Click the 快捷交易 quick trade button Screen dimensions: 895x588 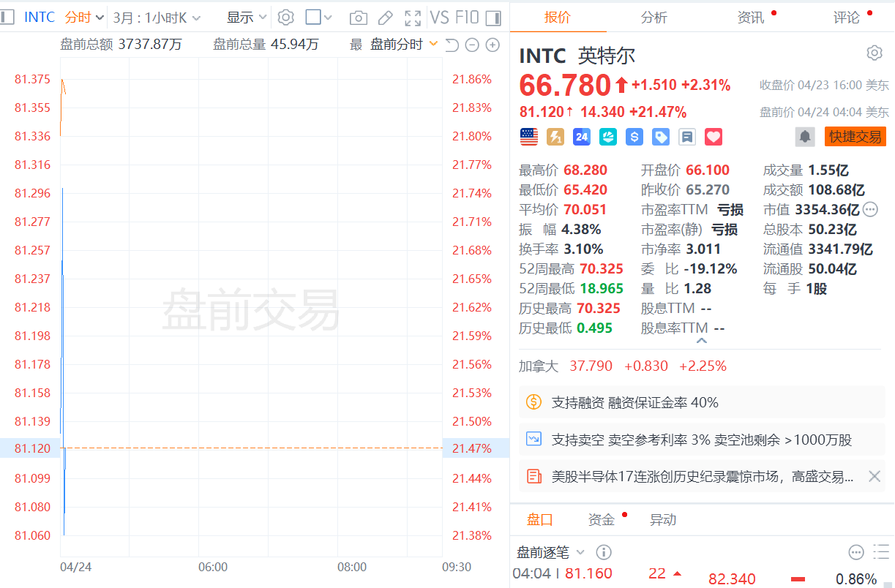tap(855, 137)
